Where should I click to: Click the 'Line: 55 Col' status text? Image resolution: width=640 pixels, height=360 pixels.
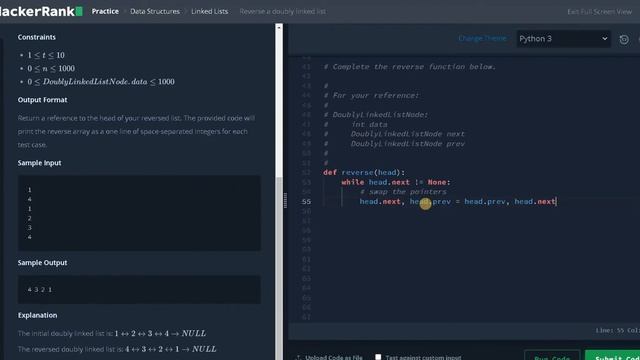[617, 331]
